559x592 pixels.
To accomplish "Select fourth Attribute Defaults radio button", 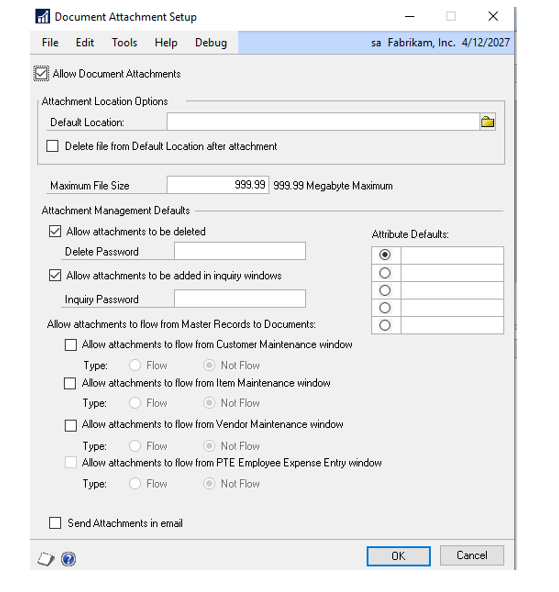I will 385,308.
